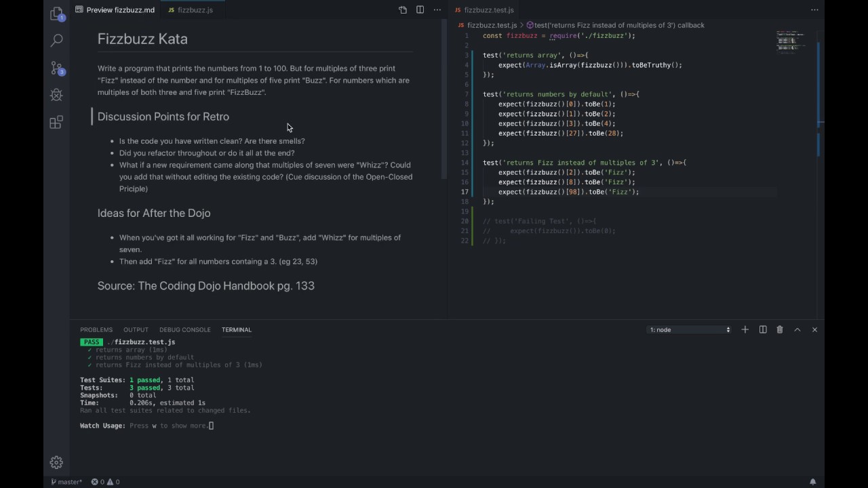This screenshot has height=488, width=868.
Task: Create a new terminal with plus icon
Action: coord(745,329)
